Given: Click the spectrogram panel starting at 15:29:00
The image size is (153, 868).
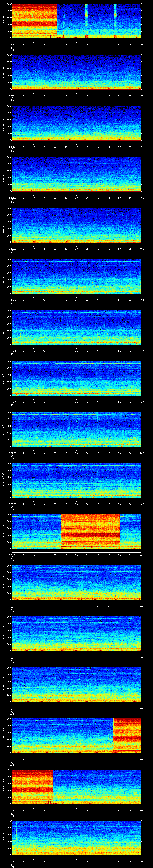Looking at the screenshot, I should (76, 787).
